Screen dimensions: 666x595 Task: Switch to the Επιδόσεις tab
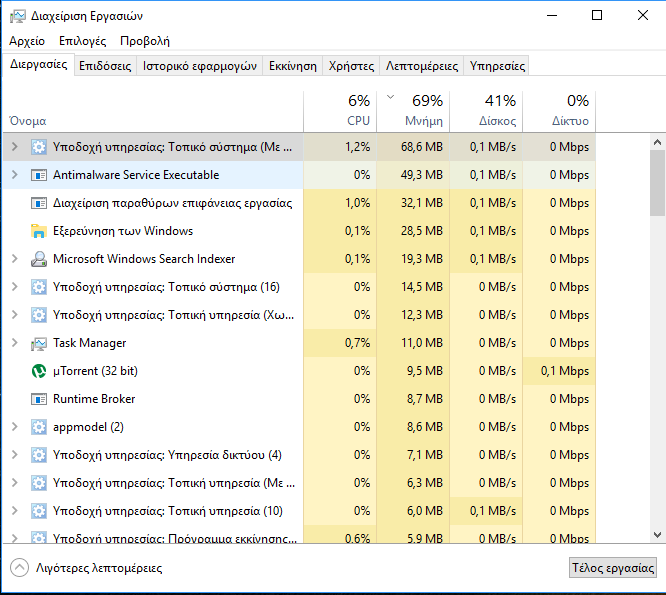(x=105, y=66)
